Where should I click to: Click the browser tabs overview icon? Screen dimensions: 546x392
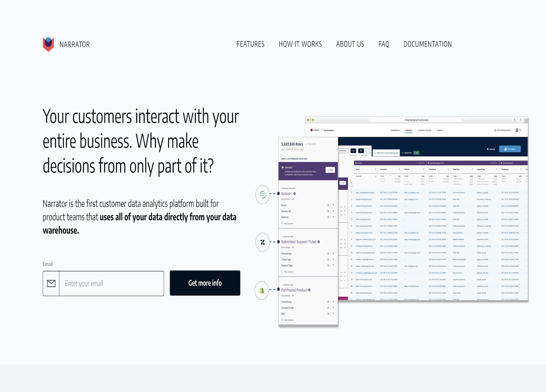click(x=520, y=120)
